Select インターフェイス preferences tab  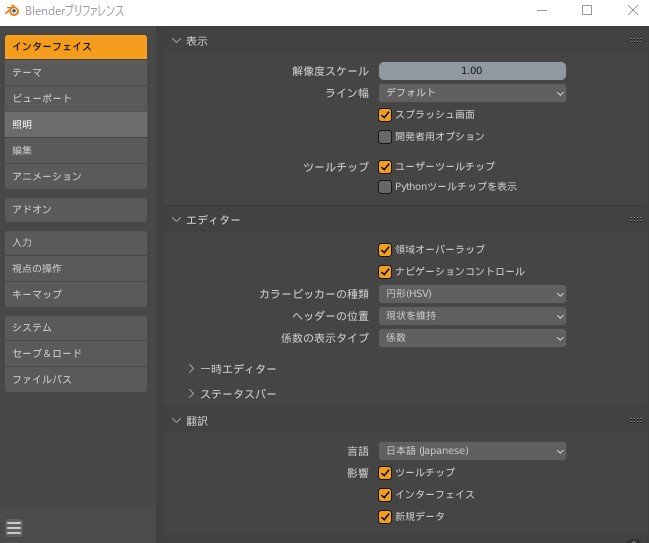pyautogui.click(x=76, y=47)
